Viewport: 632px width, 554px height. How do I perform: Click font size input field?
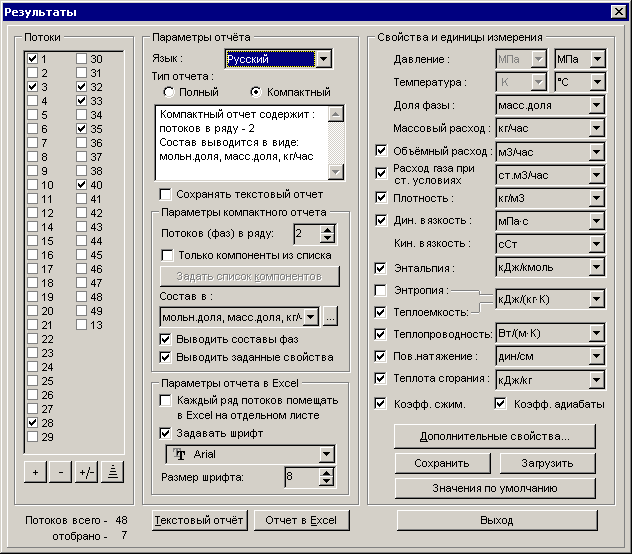tap(302, 477)
